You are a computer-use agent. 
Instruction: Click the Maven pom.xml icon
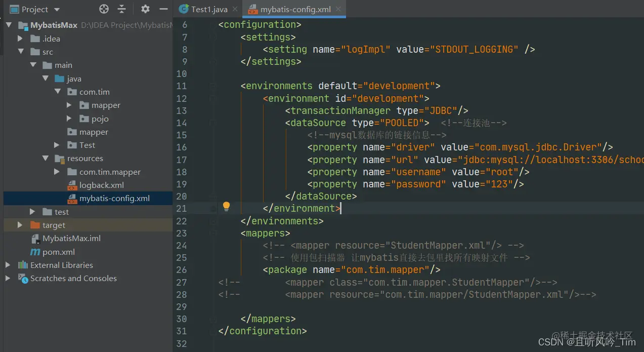pyautogui.click(x=35, y=252)
